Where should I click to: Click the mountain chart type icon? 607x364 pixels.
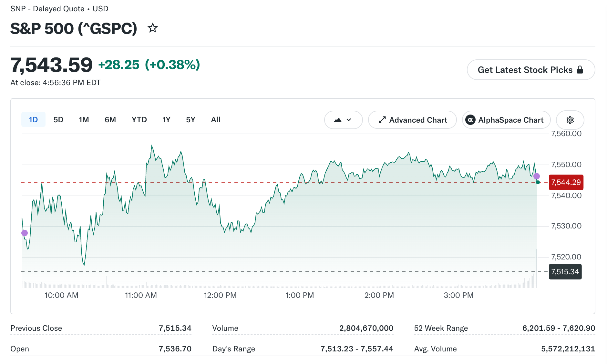click(338, 120)
